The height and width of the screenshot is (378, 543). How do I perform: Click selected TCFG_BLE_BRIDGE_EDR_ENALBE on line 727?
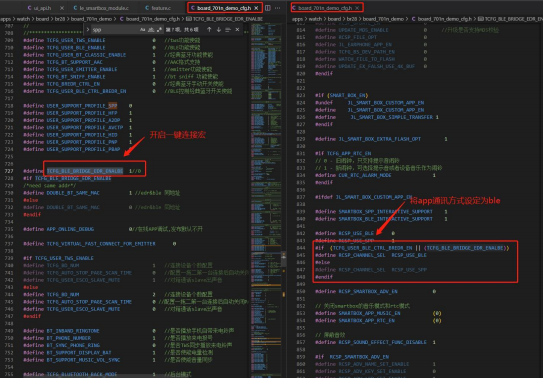[x=85, y=171]
